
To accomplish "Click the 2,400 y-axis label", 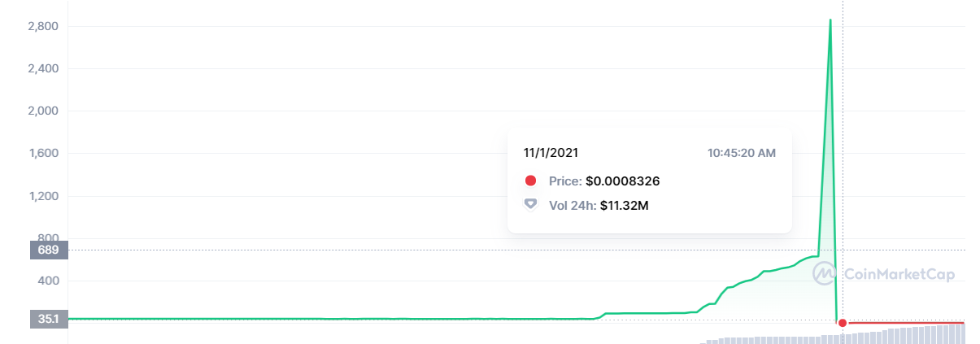I will click(x=41, y=68).
